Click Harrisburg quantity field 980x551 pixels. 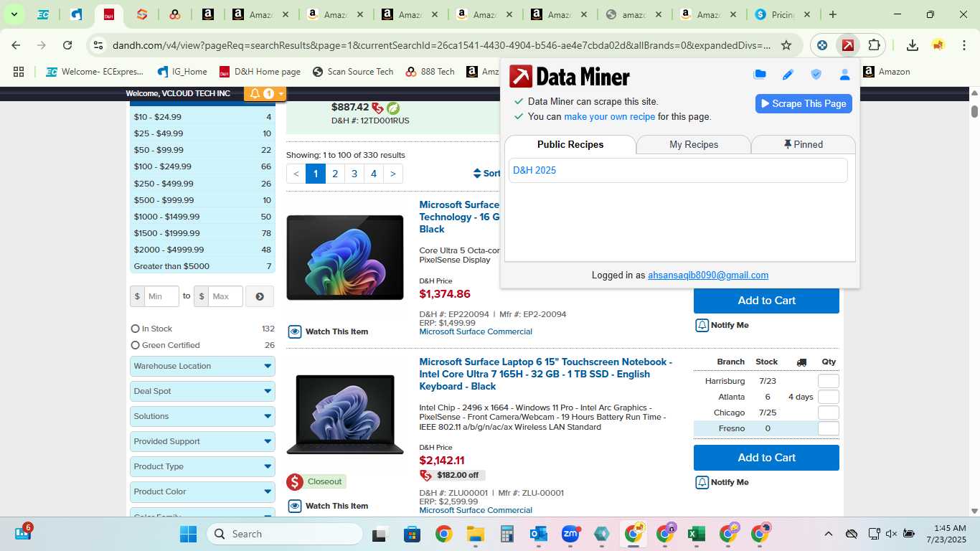[828, 381]
